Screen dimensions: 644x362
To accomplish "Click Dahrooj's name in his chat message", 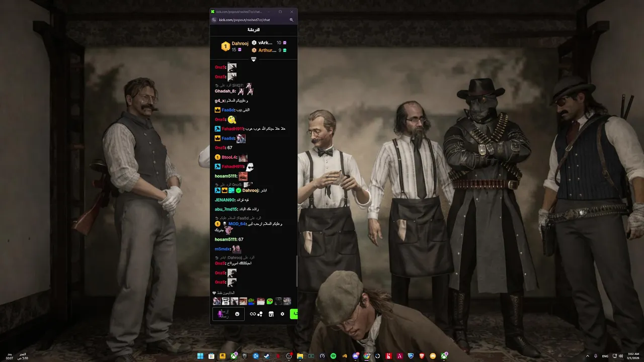I will tap(250, 191).
